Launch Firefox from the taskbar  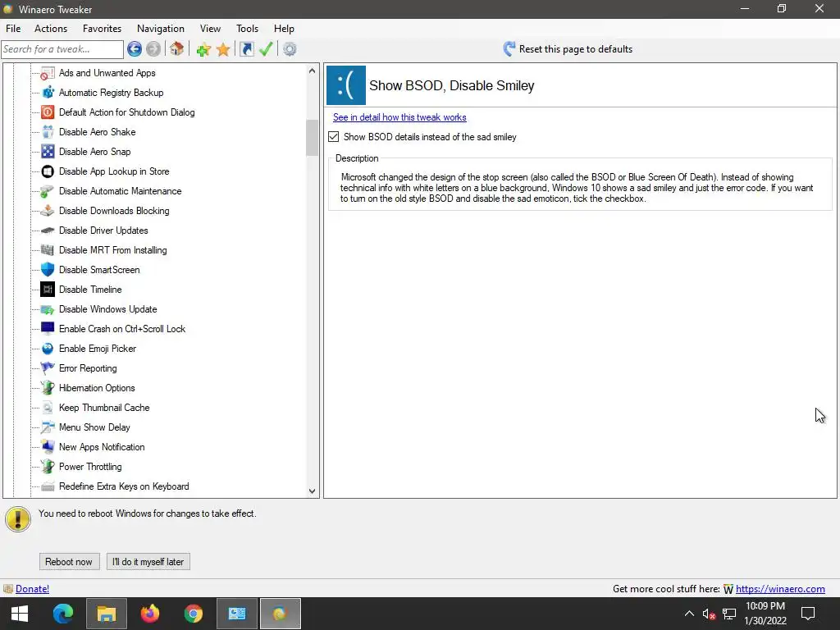(150, 614)
